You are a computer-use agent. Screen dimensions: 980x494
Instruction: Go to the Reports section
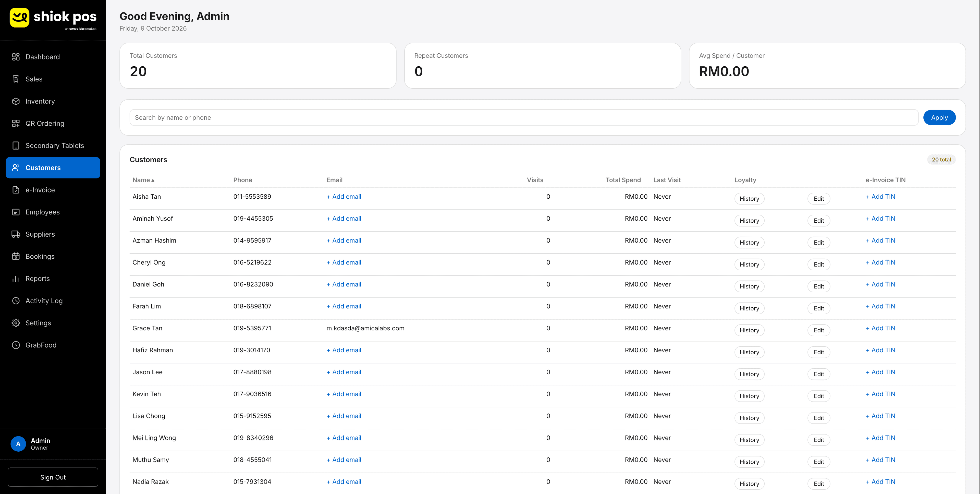(53, 279)
